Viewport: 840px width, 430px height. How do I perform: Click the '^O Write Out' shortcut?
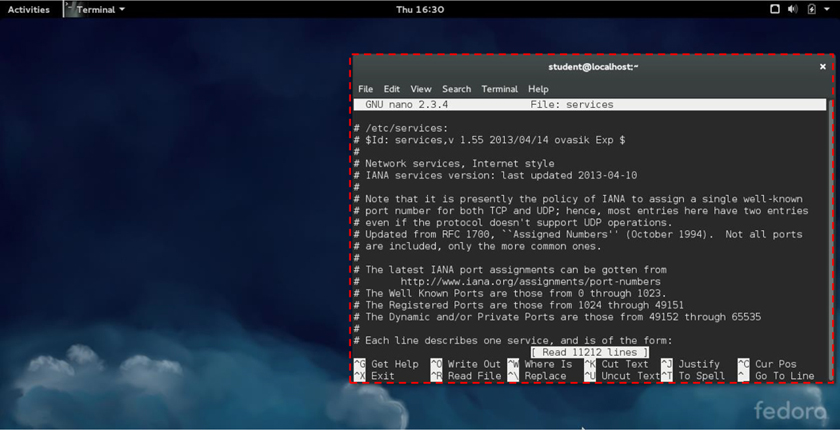tap(466, 364)
